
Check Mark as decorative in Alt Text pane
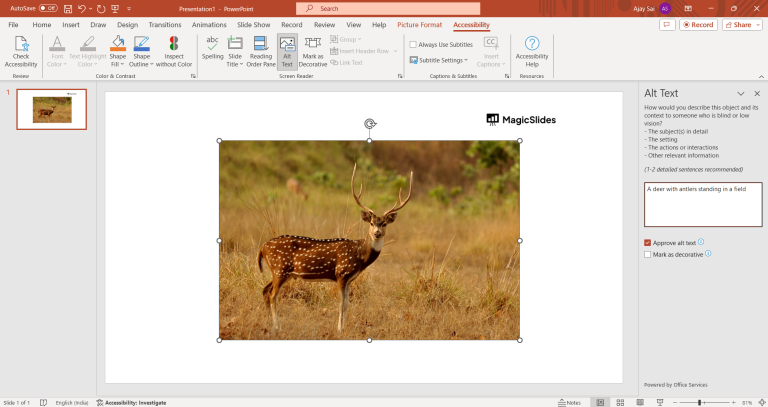[x=648, y=255]
